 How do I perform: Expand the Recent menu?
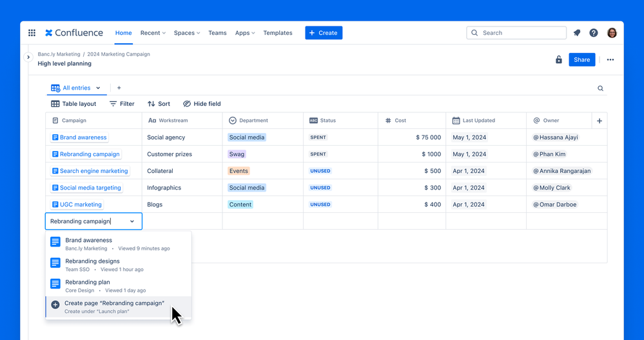click(153, 33)
